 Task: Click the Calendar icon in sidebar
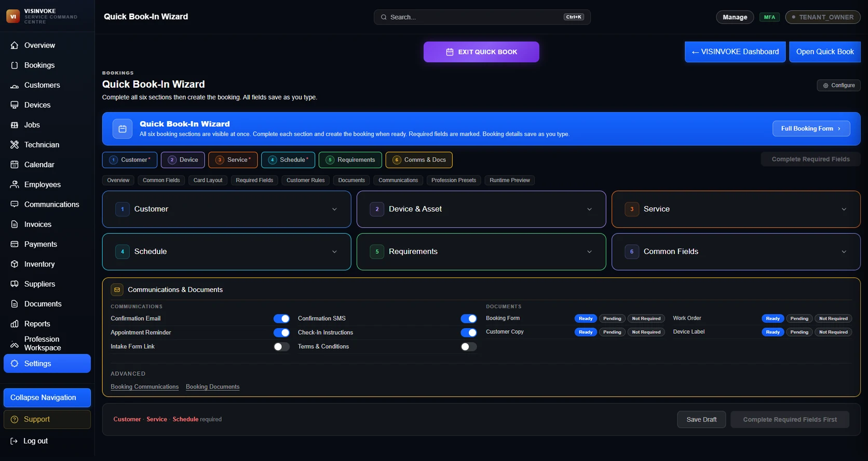(x=15, y=165)
